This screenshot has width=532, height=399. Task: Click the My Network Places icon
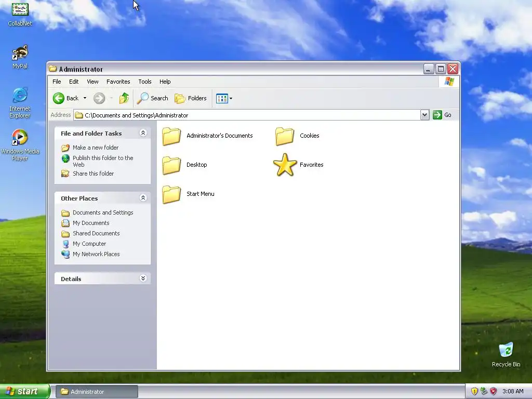65,254
